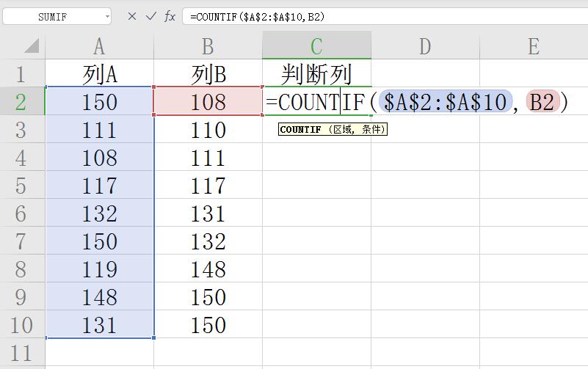Click the cancel X icon in formula bar
Screen dimensions: 588x369
coord(132,16)
